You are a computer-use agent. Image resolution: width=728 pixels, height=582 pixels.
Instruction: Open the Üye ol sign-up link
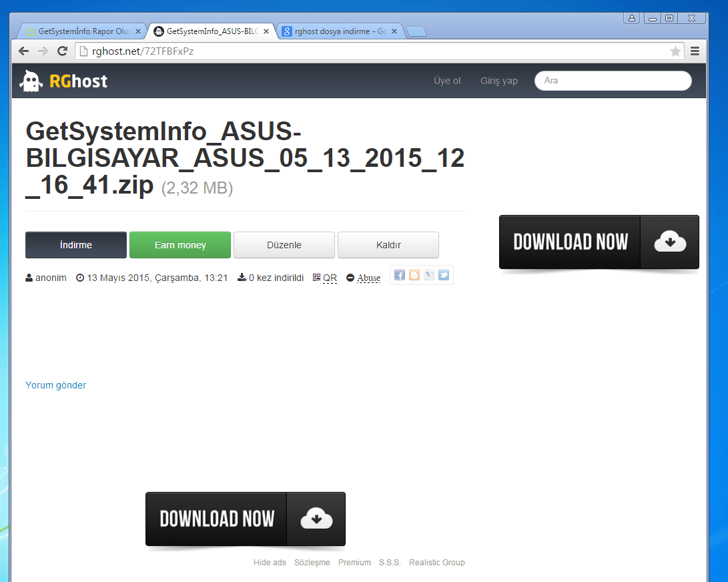pos(447,81)
